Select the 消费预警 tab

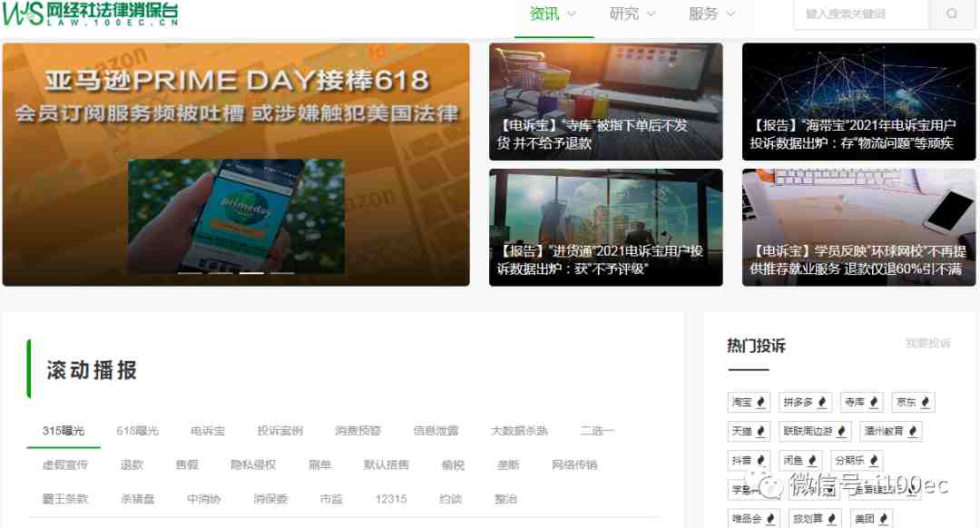click(358, 431)
